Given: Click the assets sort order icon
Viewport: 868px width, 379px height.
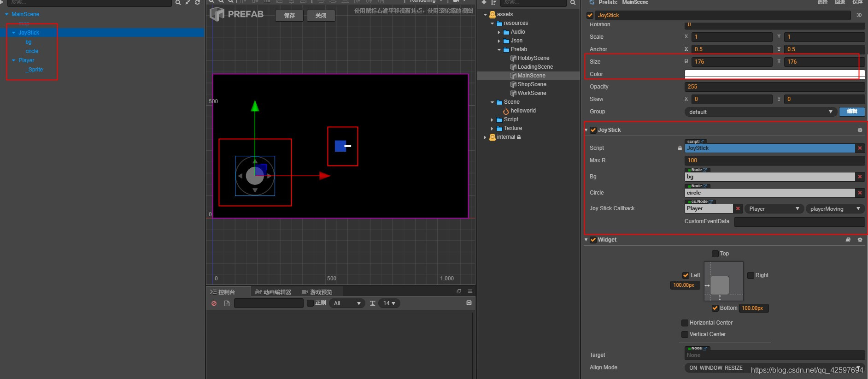Looking at the screenshot, I should 493,3.
